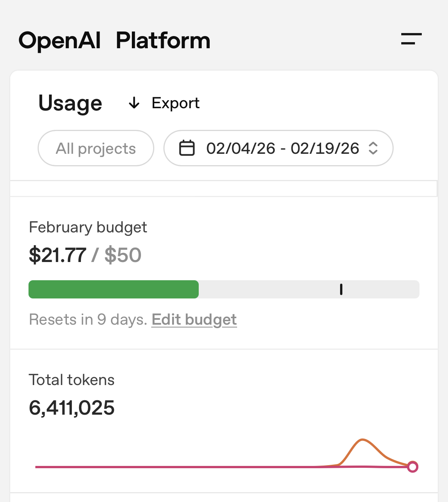This screenshot has width=448, height=502.
Task: Open the Edit budget link
Action: click(x=194, y=320)
